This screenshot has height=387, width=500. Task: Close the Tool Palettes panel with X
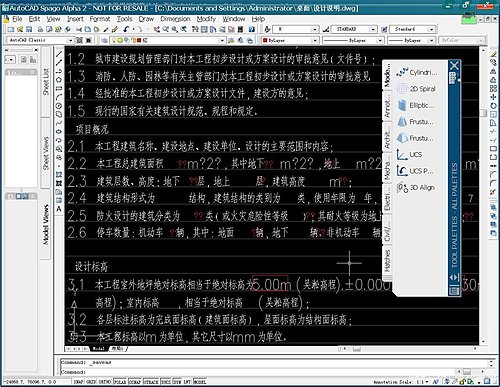[x=454, y=65]
